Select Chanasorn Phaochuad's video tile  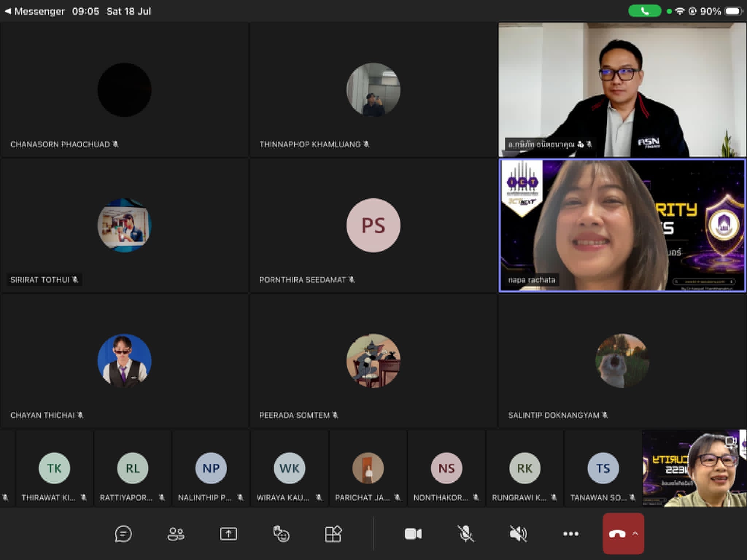click(124, 90)
